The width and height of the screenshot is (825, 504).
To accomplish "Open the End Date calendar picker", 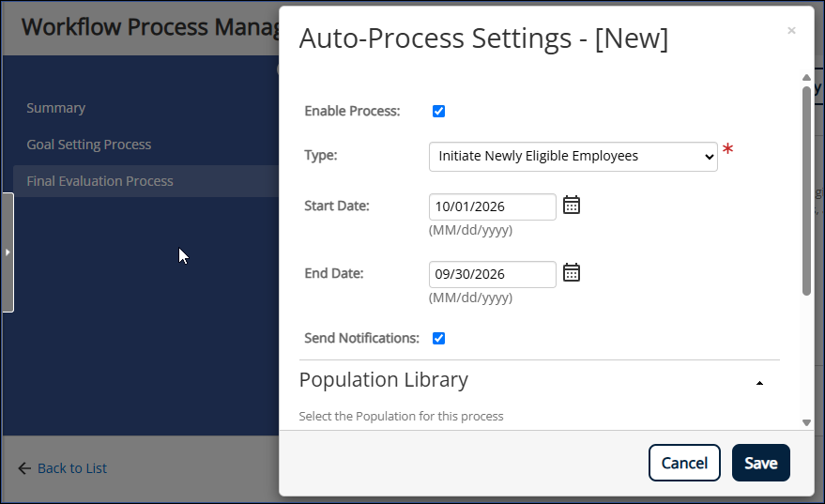I will 572,272.
